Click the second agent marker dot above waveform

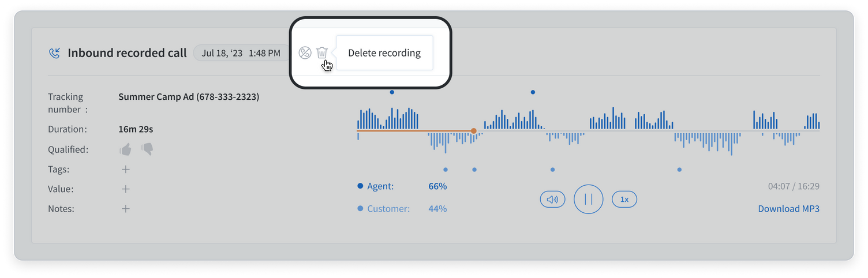[533, 92]
